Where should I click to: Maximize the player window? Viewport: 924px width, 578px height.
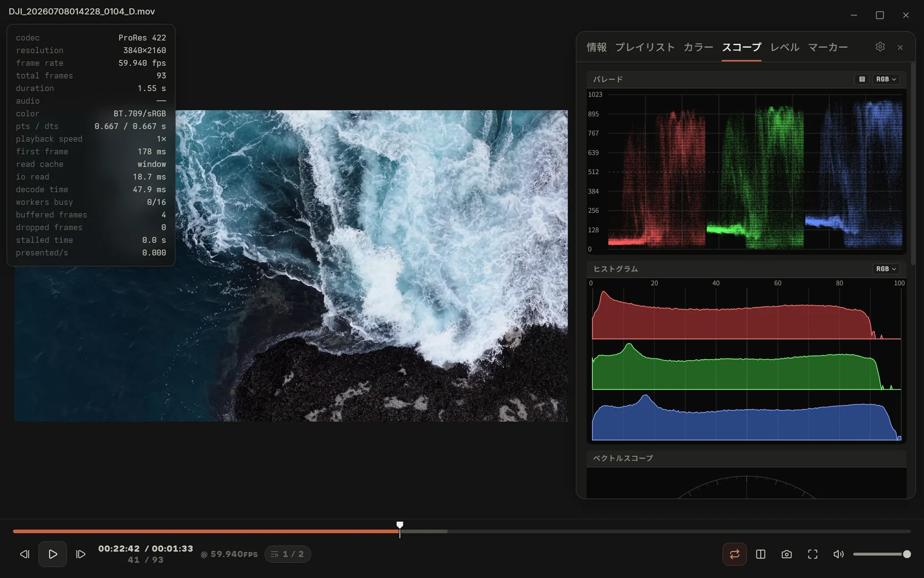880,15
